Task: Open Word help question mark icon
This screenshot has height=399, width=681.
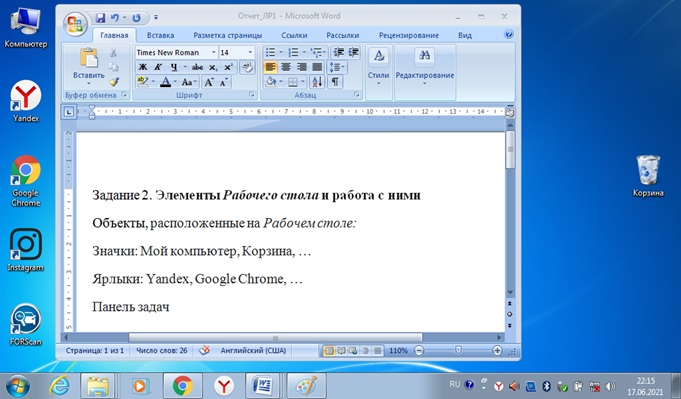Action: pos(509,35)
